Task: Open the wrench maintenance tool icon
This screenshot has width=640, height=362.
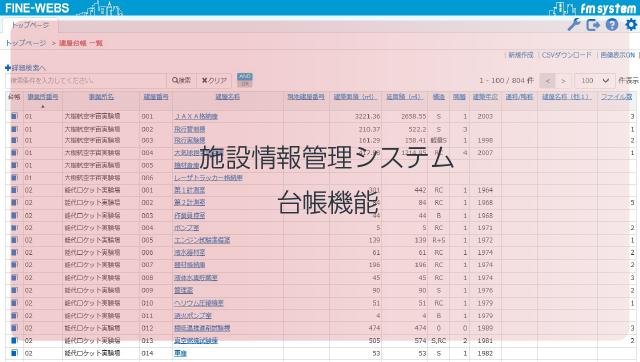Action: [x=574, y=24]
